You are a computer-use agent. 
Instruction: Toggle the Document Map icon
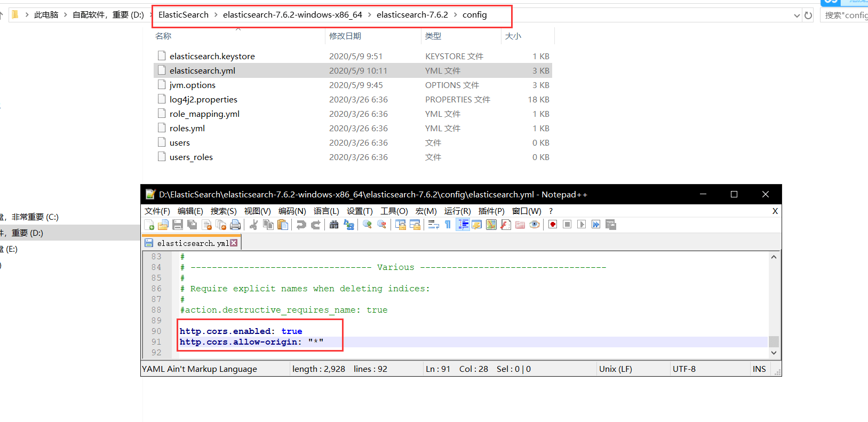[491, 225]
